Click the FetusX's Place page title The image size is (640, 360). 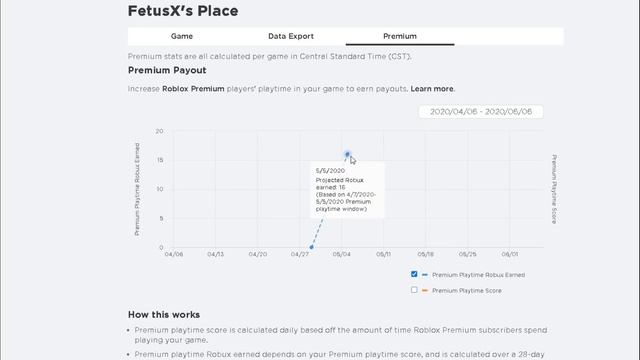(x=183, y=11)
